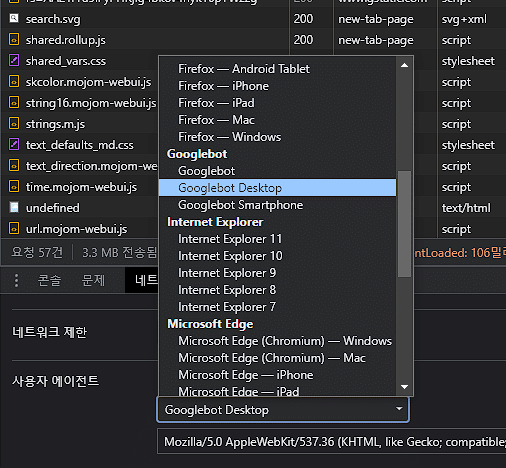Click the Mozilla/5.0 user agent string field
The width and height of the screenshot is (506, 468).
(332, 442)
